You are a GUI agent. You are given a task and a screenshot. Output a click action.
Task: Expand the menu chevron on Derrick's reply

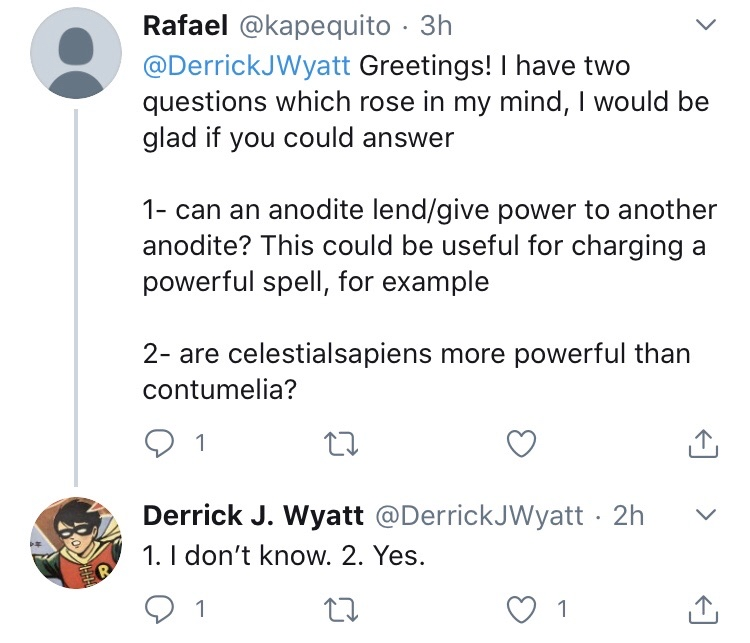click(x=705, y=515)
